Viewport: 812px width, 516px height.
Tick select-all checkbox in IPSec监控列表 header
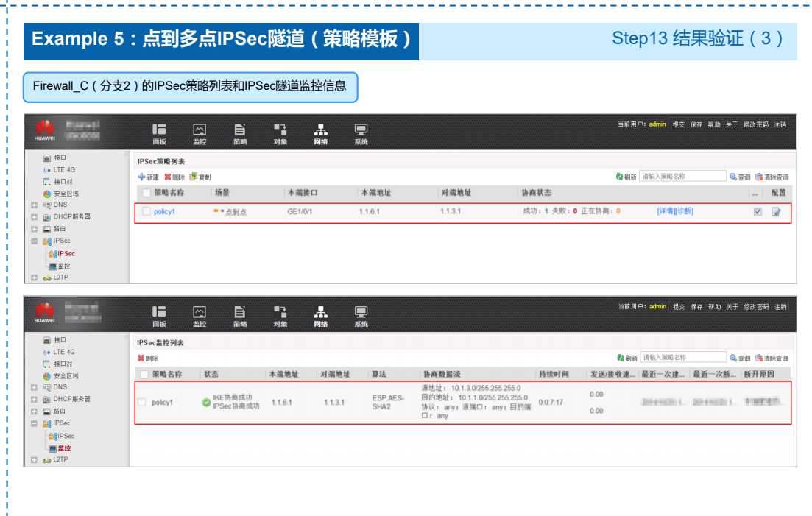pos(144,374)
